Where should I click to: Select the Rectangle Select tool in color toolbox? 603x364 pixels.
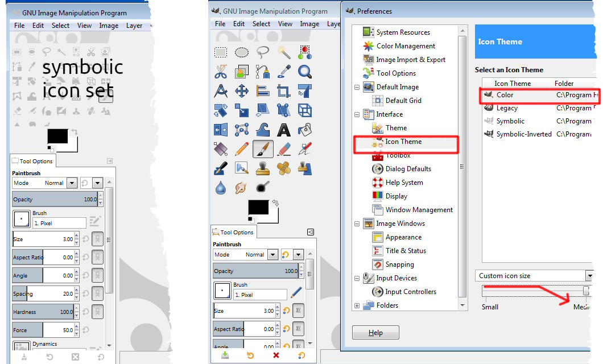tap(221, 52)
